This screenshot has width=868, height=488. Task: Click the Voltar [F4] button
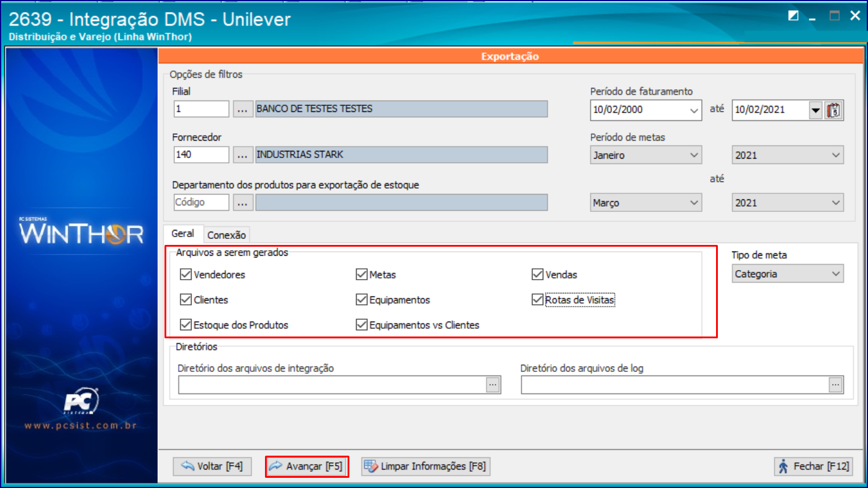[x=212, y=466]
